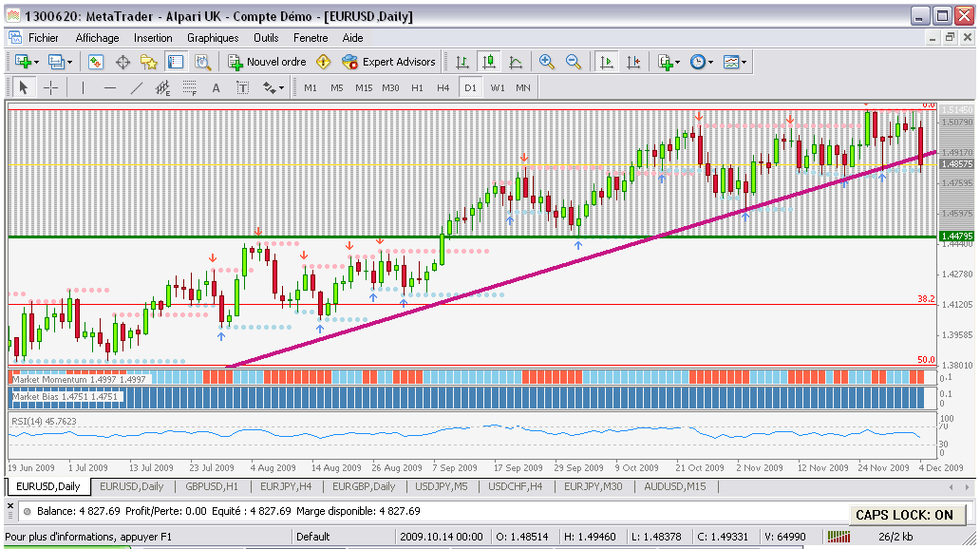The width and height of the screenshot is (980, 549).
Task: Switch to the USDCHF,H4 chart tab
Action: (515, 486)
